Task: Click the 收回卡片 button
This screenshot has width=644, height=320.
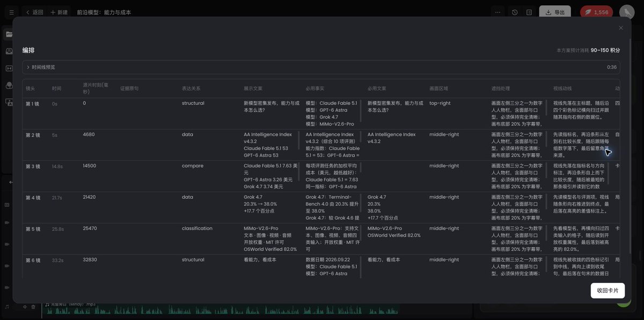Action: [x=608, y=291]
